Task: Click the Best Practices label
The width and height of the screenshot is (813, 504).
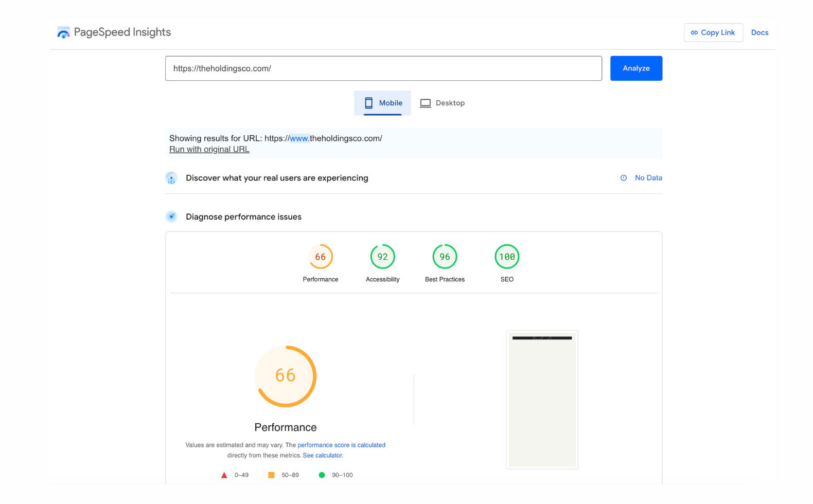Action: (x=445, y=279)
